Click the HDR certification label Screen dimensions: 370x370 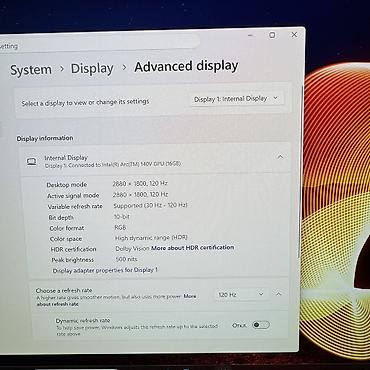click(73, 249)
